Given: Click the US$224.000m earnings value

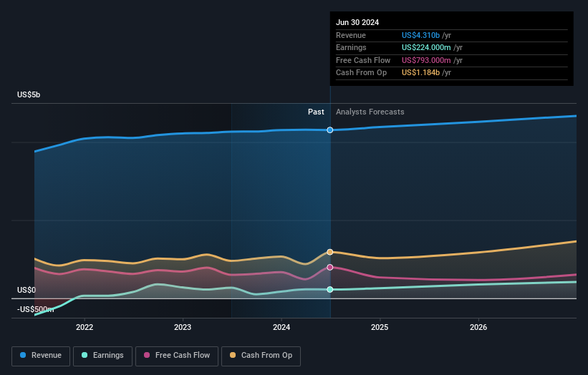Looking at the screenshot, I should tap(426, 47).
